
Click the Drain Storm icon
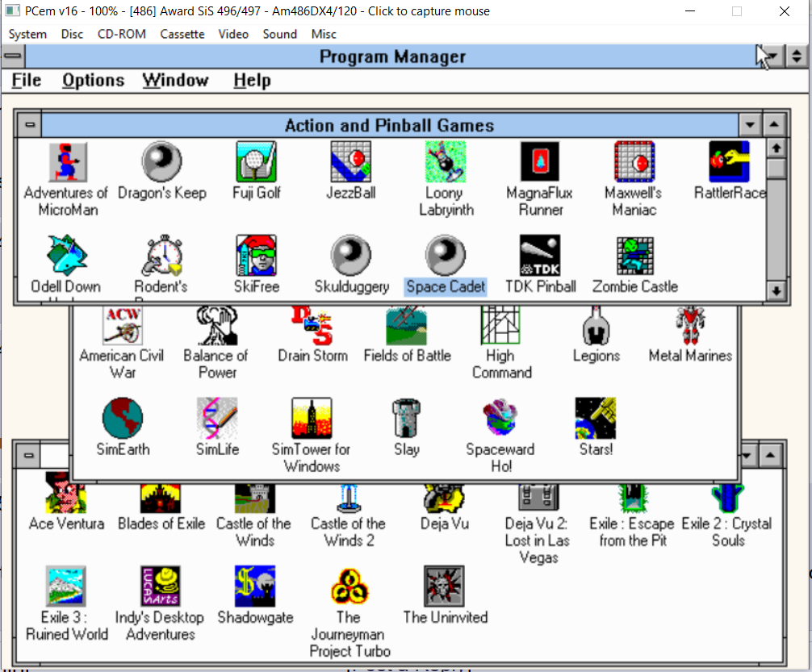coord(312,326)
